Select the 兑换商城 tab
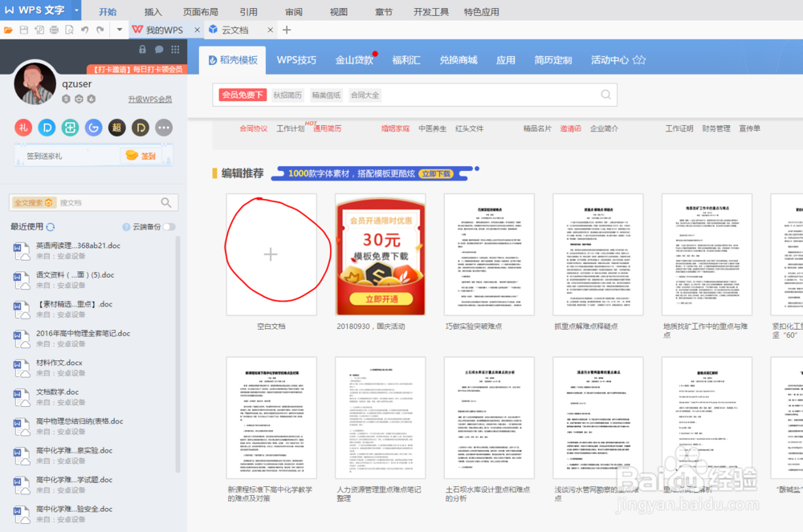 click(459, 60)
